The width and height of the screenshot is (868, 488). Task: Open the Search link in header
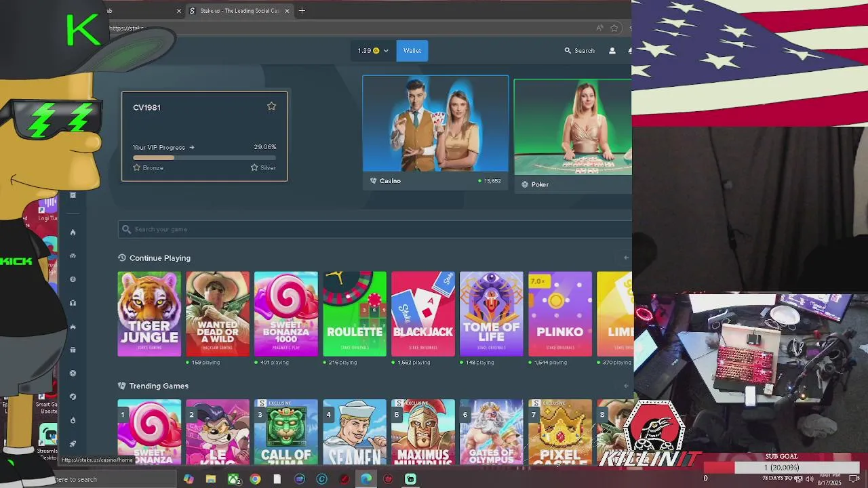pyautogui.click(x=580, y=51)
